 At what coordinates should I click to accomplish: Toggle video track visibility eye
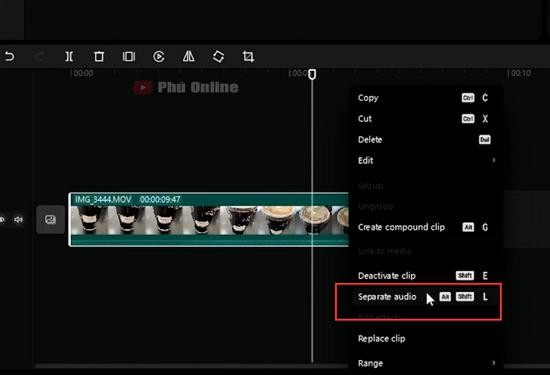point(2,220)
